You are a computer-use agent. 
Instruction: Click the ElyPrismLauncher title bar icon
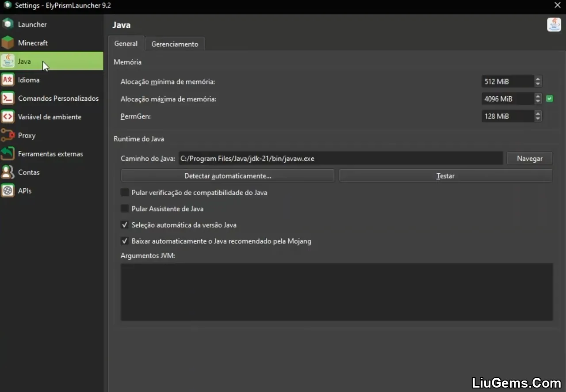coord(7,5)
